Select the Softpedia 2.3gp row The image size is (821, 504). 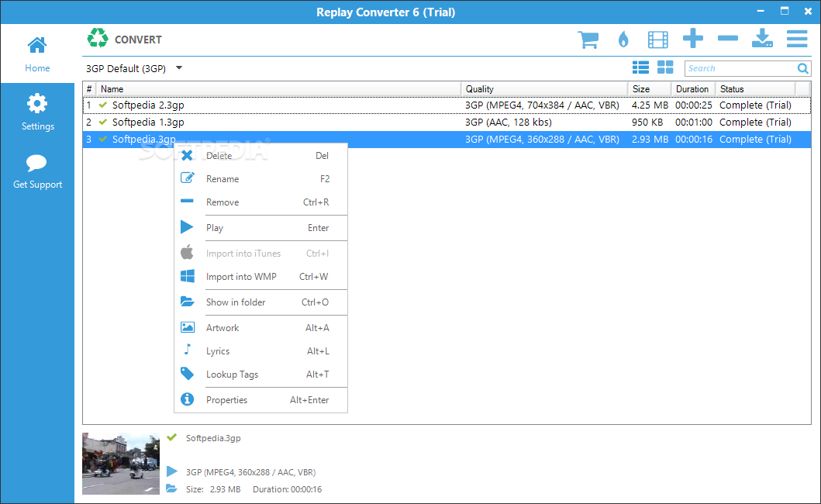tap(447, 105)
